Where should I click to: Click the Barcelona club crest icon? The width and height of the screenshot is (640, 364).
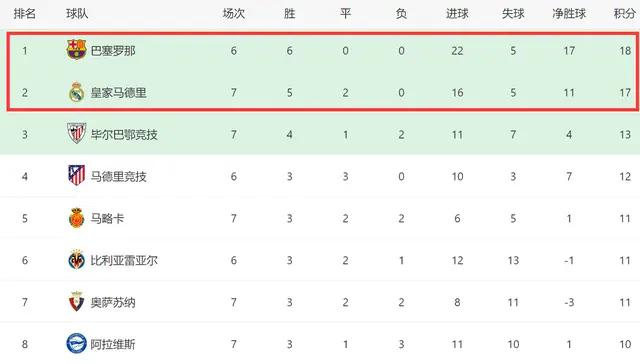pyautogui.click(x=76, y=49)
